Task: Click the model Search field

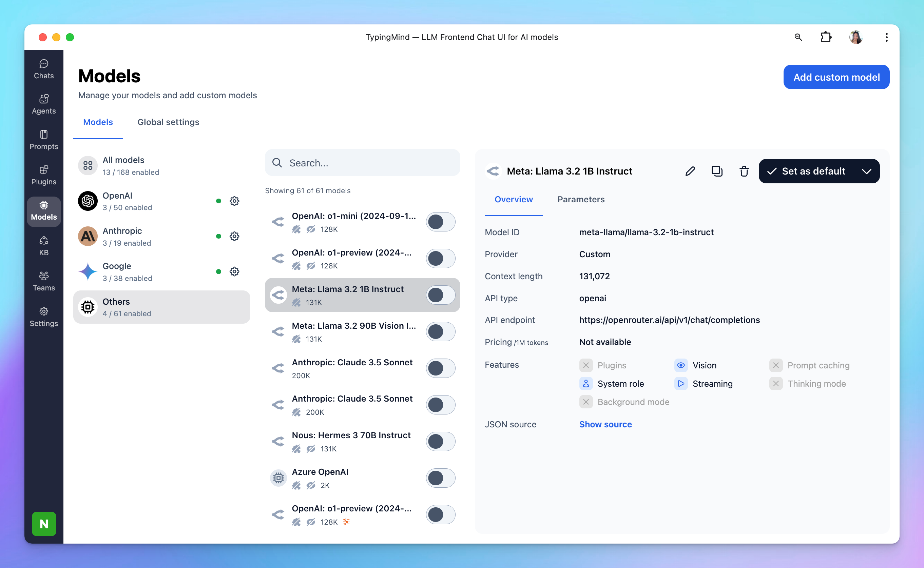Action: [x=362, y=163]
